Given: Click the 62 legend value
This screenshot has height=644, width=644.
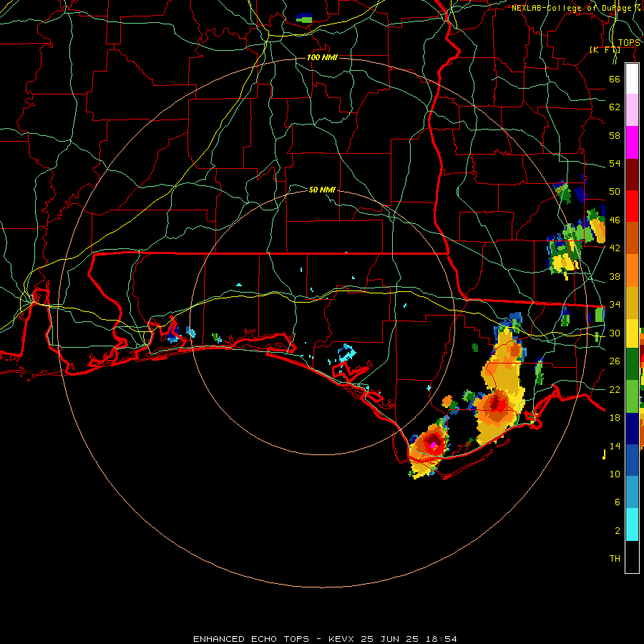Looking at the screenshot, I should 615,107.
